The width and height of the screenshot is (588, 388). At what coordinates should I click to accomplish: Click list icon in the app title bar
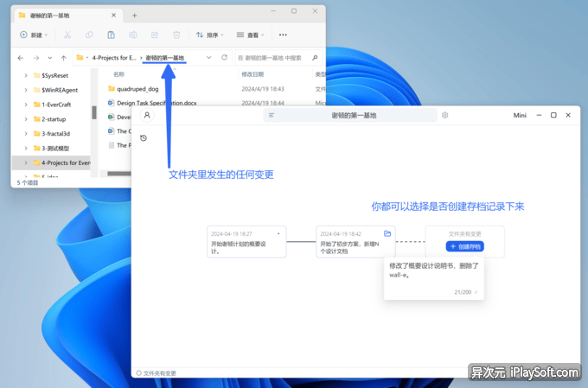(272, 115)
